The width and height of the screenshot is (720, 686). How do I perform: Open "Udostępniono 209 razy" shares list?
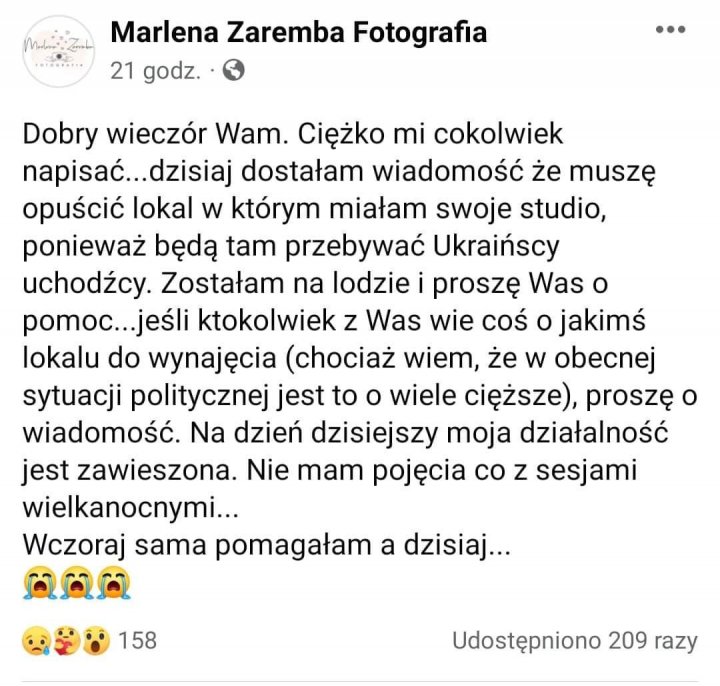[x=574, y=641]
